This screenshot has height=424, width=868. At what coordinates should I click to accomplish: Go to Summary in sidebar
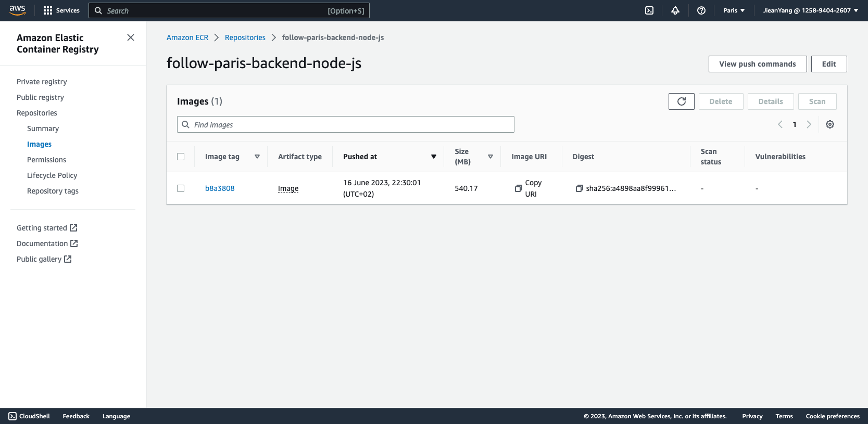point(43,129)
